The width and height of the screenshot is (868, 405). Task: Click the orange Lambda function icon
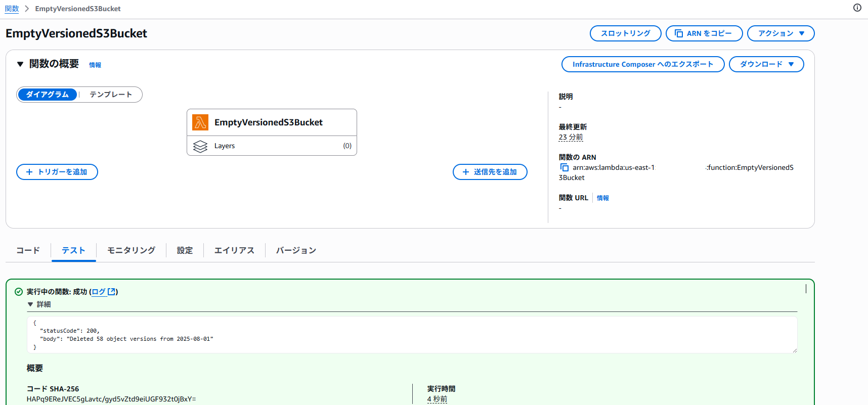(x=200, y=122)
